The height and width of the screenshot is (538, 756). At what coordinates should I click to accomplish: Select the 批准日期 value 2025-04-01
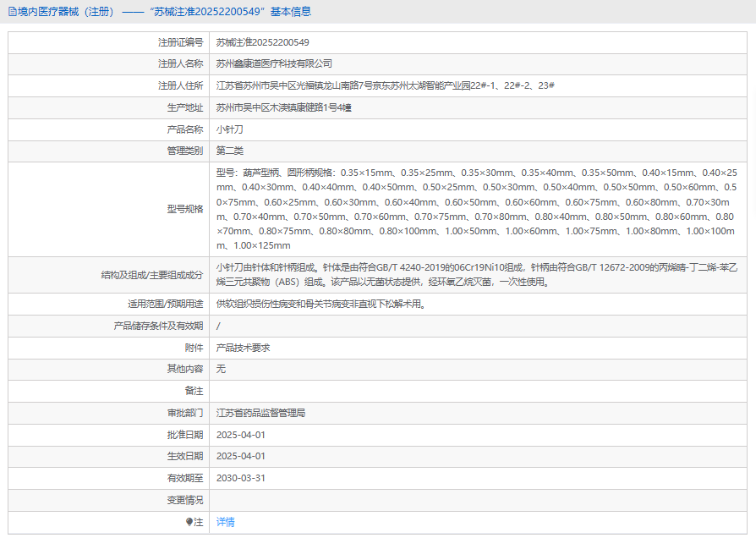tap(241, 436)
